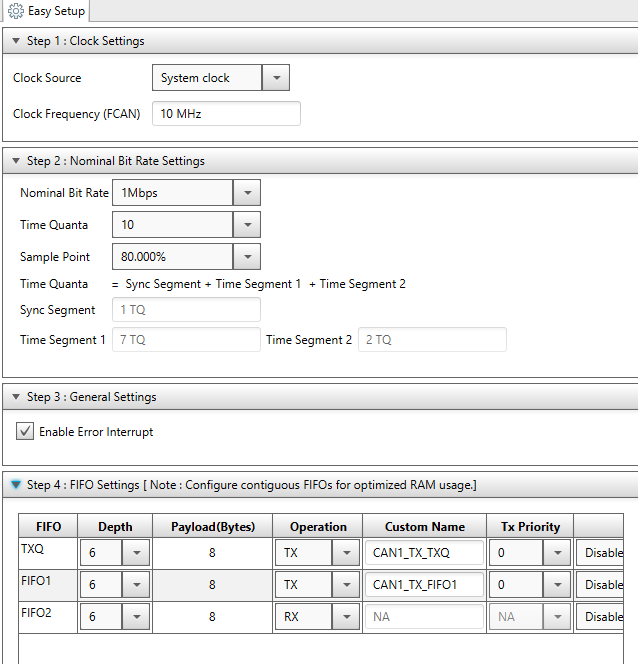Select the FIFO2 row label

pos(36,612)
